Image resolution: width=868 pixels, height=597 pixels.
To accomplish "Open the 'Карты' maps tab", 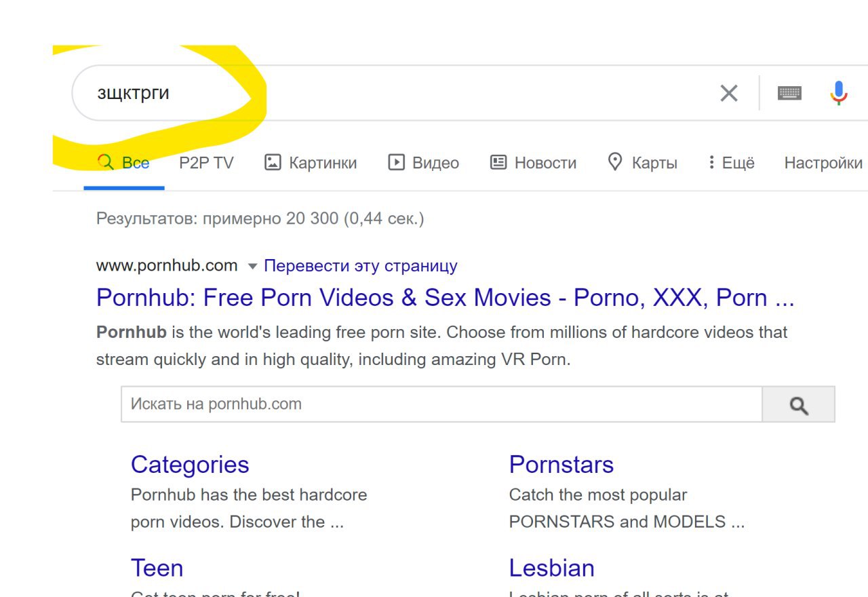I will pos(642,163).
